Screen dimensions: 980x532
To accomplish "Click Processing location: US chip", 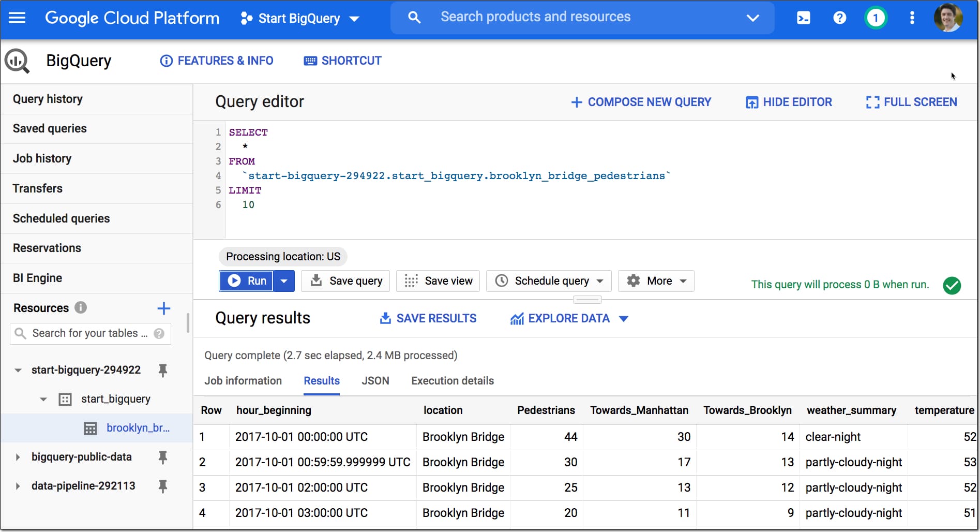I will click(283, 257).
